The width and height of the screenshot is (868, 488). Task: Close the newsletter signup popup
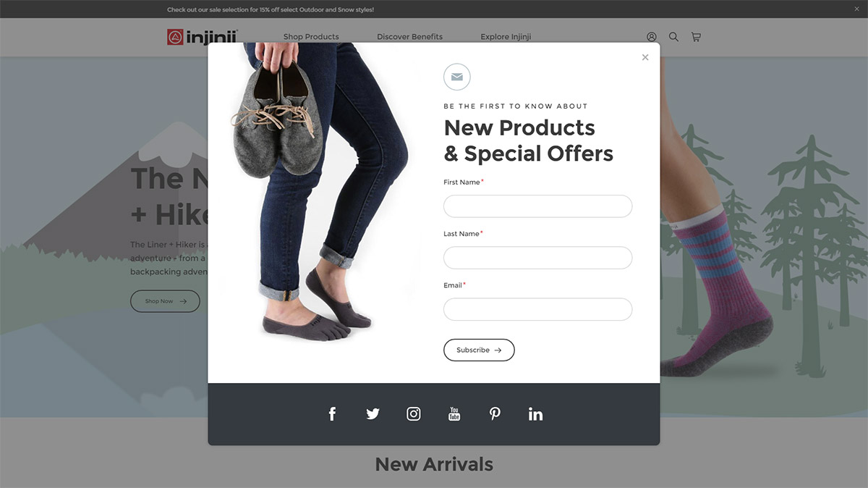[645, 57]
